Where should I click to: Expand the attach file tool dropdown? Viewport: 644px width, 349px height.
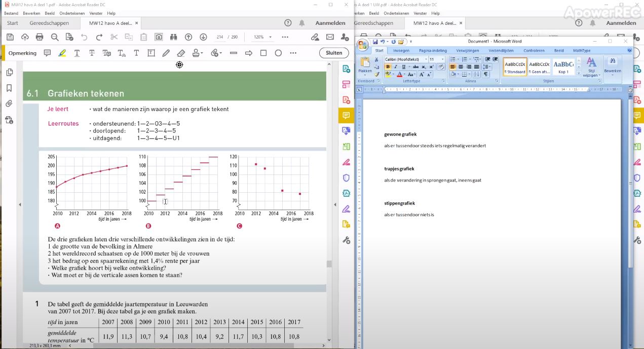pyautogui.click(x=220, y=53)
